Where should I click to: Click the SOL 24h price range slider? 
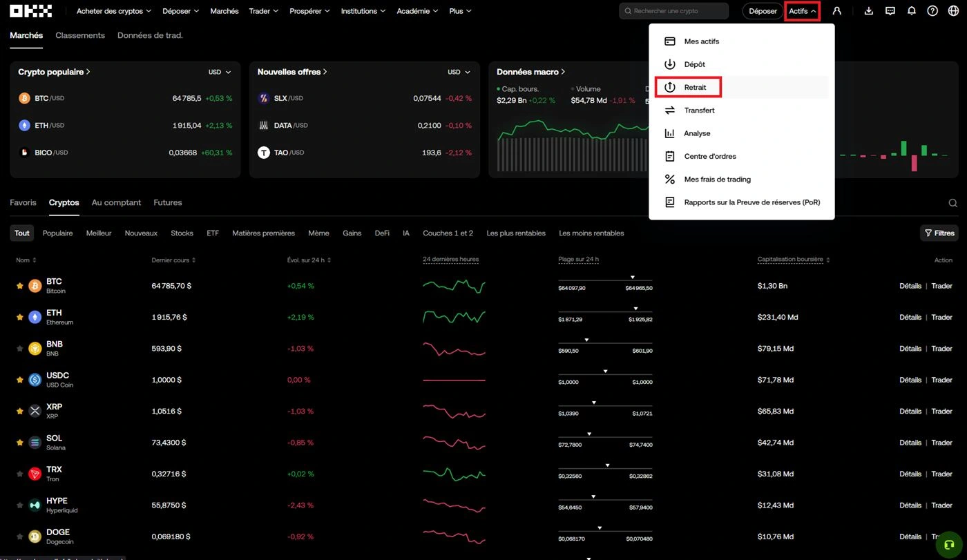(x=605, y=438)
